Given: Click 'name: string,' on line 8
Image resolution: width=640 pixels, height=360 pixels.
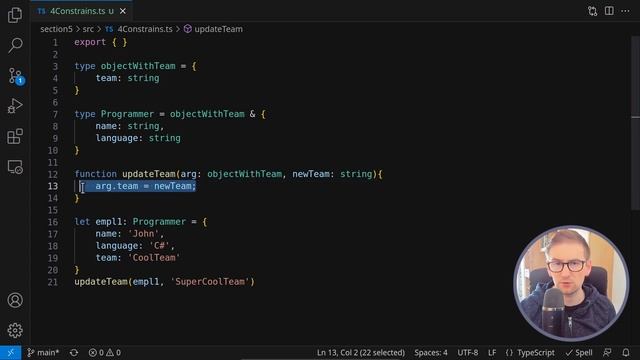Looking at the screenshot, I should point(130,126).
